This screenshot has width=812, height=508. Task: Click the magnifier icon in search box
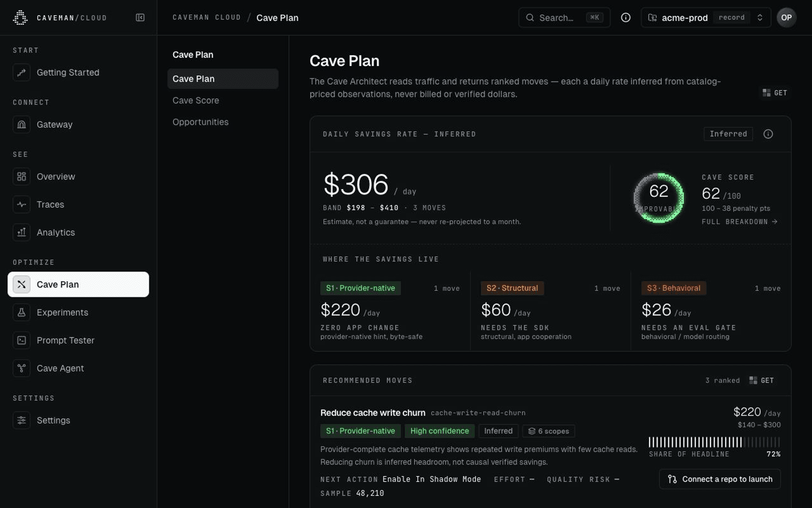pos(530,17)
